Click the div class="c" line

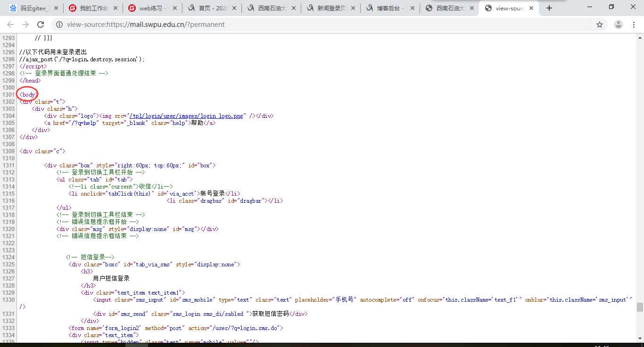pos(42,151)
